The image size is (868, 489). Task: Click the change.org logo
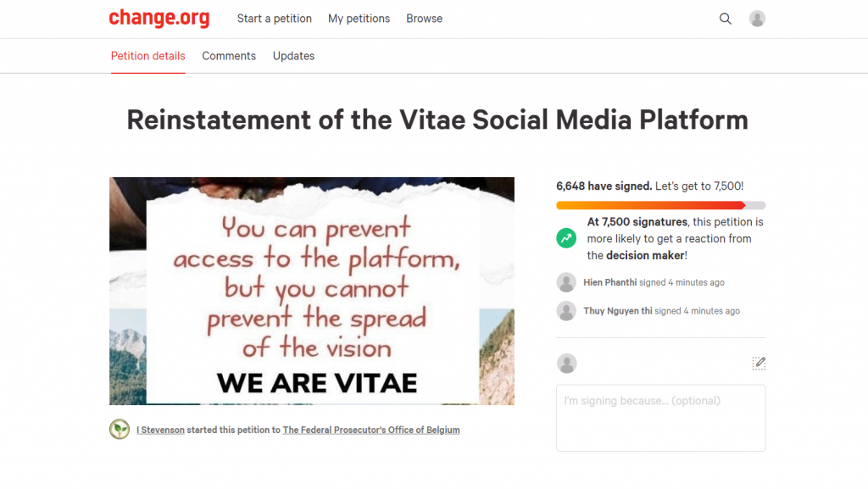tap(159, 18)
